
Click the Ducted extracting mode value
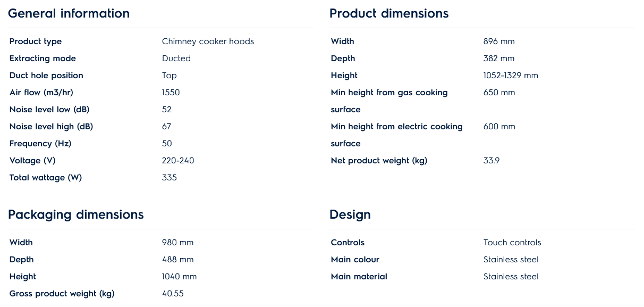pyautogui.click(x=176, y=59)
